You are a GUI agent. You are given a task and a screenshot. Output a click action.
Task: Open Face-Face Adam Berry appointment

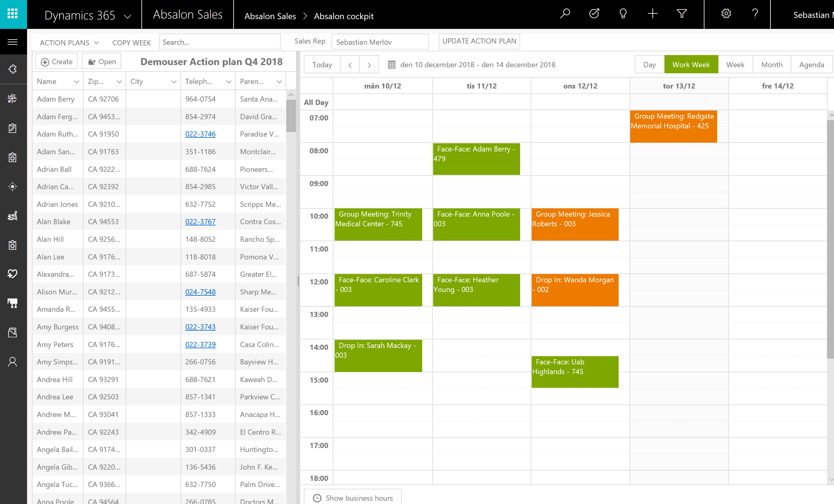click(x=477, y=159)
